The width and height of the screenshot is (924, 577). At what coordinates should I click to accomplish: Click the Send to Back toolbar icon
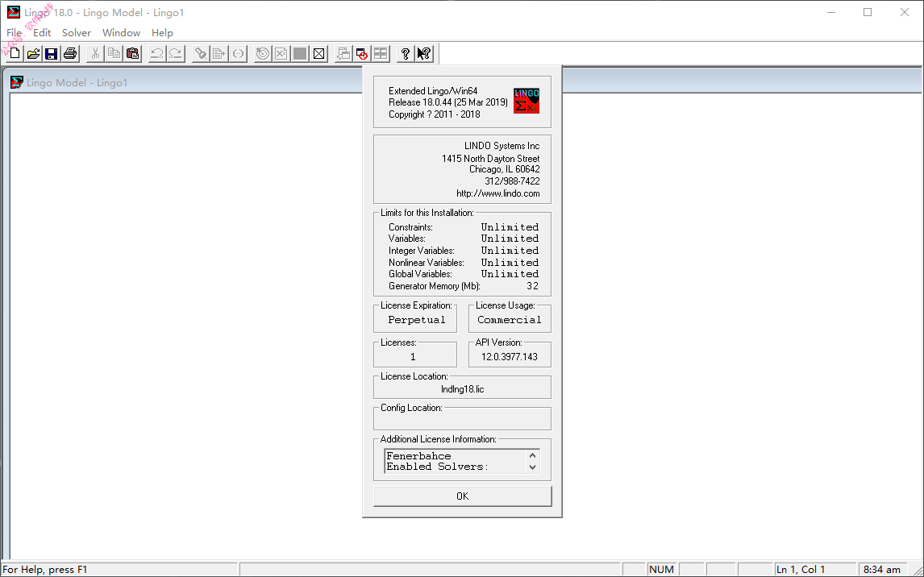point(343,53)
